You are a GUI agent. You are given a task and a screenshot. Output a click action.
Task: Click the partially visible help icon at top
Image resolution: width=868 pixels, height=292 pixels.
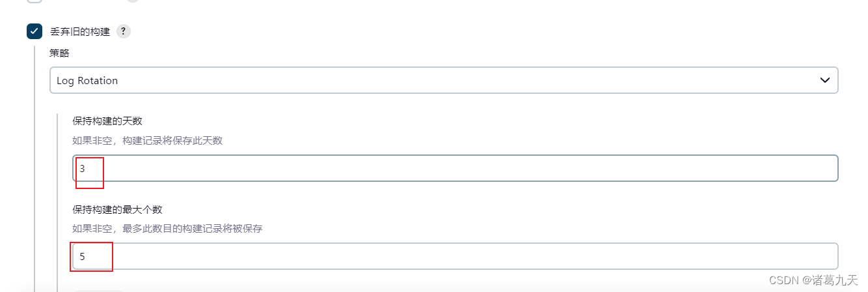tap(133, 1)
